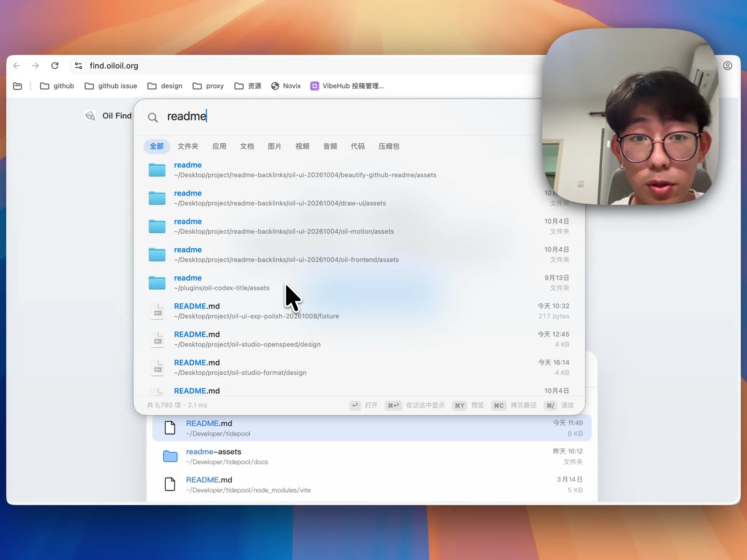Switch to the 音频 filter tab
Image resolution: width=747 pixels, height=560 pixels.
330,146
